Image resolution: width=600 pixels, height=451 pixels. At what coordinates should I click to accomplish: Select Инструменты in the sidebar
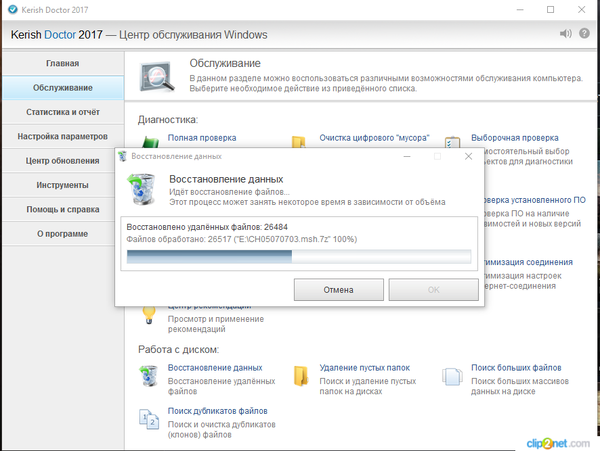point(62,185)
